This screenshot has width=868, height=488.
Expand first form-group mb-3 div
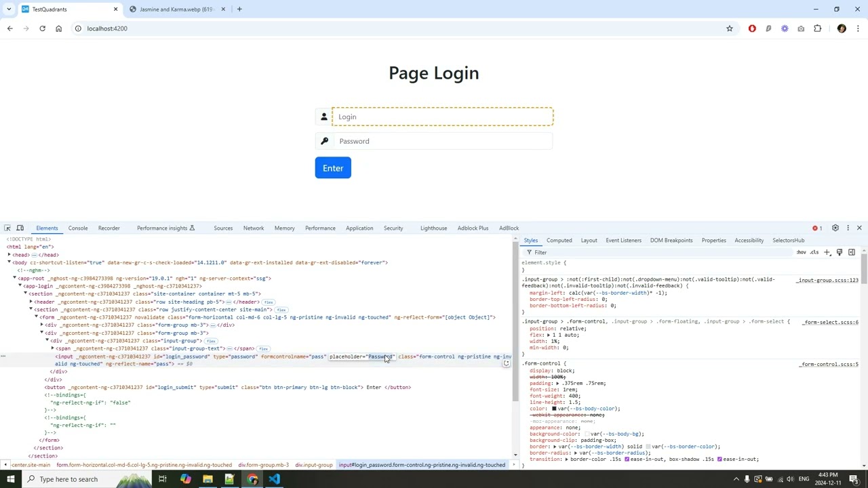tap(41, 325)
